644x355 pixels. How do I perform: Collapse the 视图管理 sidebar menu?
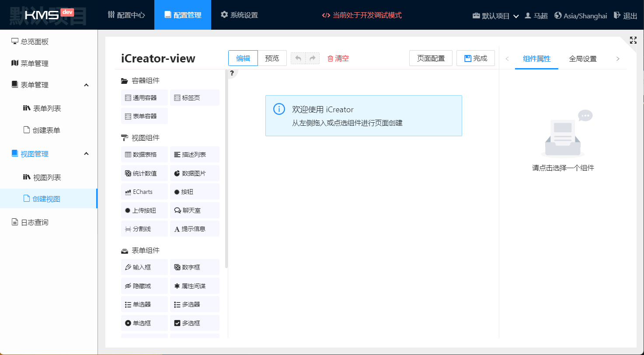[86, 154]
